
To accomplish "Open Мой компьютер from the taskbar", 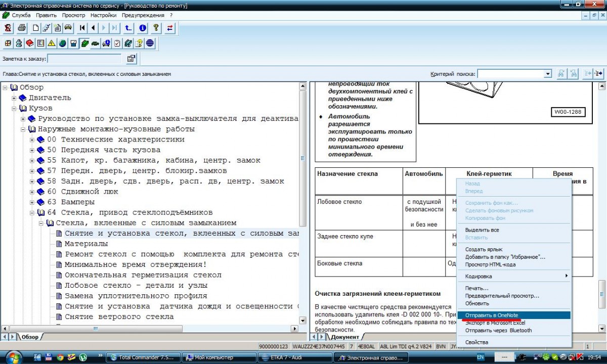I will pos(219,357).
